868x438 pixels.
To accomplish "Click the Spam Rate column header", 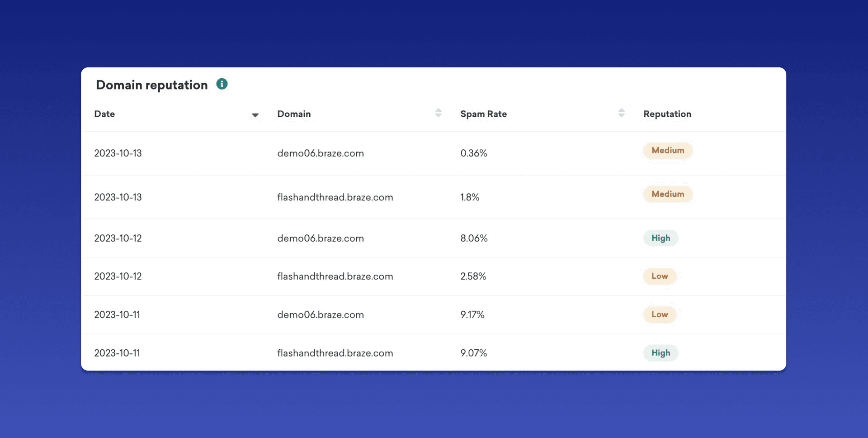I will coord(483,114).
